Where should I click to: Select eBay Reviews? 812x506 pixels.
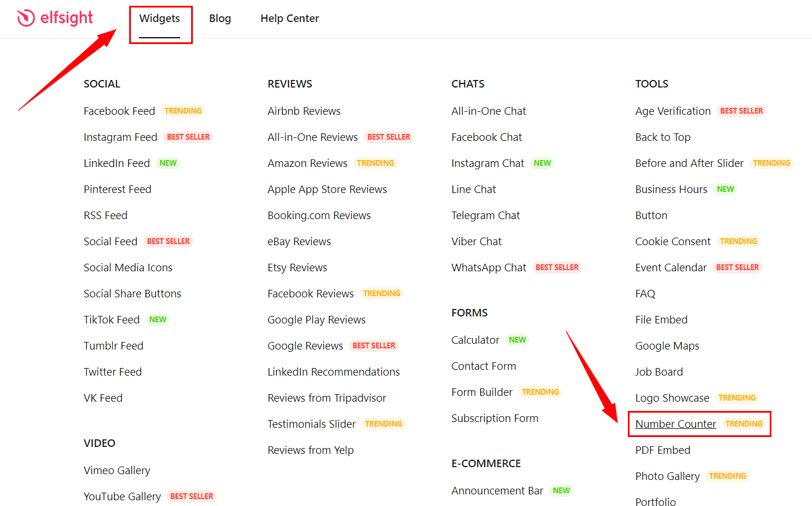pyautogui.click(x=299, y=241)
